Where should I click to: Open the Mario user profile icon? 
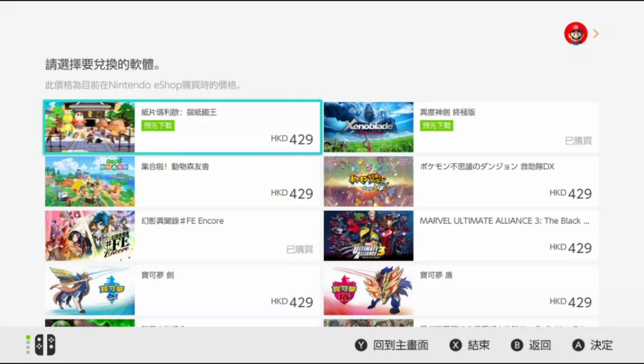click(x=575, y=33)
